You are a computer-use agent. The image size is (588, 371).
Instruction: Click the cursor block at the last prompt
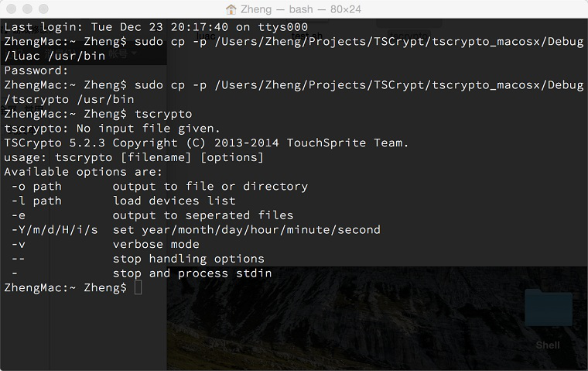[x=138, y=287]
